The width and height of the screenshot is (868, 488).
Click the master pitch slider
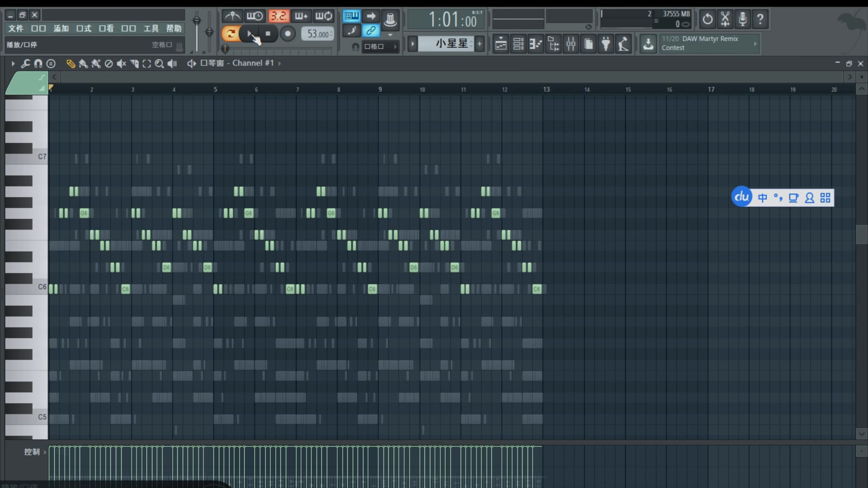(x=209, y=32)
